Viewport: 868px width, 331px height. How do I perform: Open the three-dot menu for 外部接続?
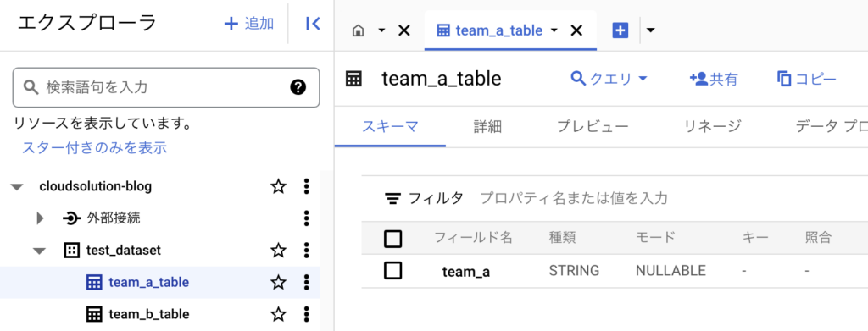pos(306,218)
